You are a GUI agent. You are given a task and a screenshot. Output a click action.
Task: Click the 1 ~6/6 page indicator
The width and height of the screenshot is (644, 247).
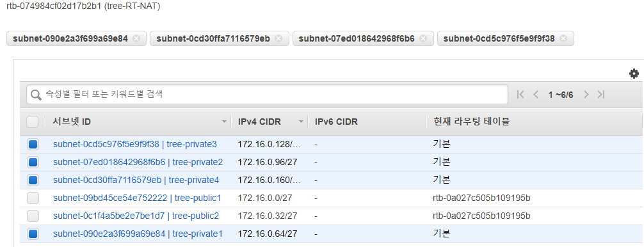pos(561,95)
